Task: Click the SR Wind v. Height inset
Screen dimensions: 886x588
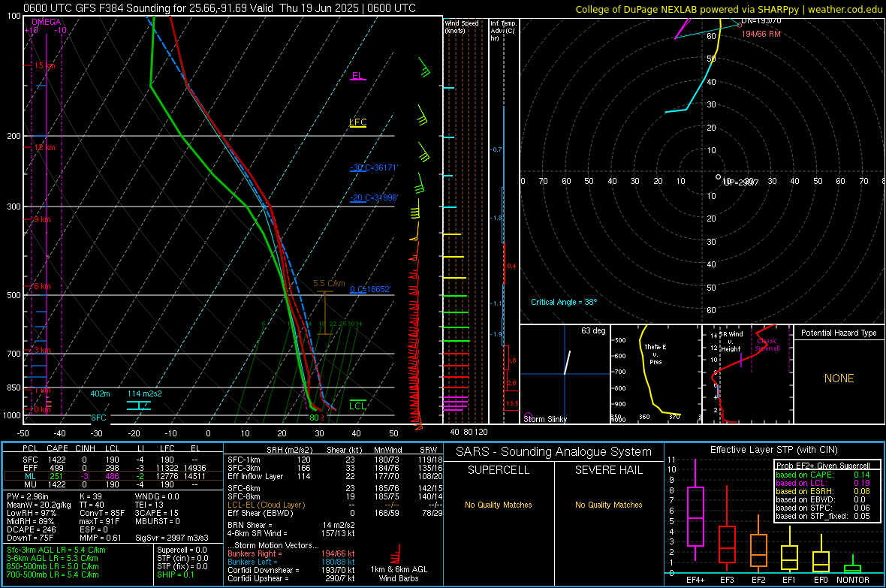Action: coord(747,374)
